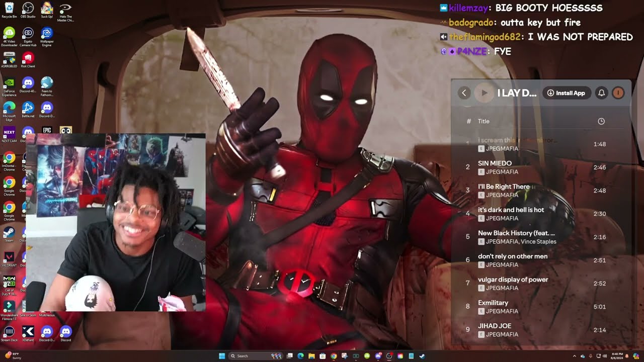Image resolution: width=644 pixels, height=362 pixels.
Task: Open the Windows Start menu
Action: (x=222, y=356)
